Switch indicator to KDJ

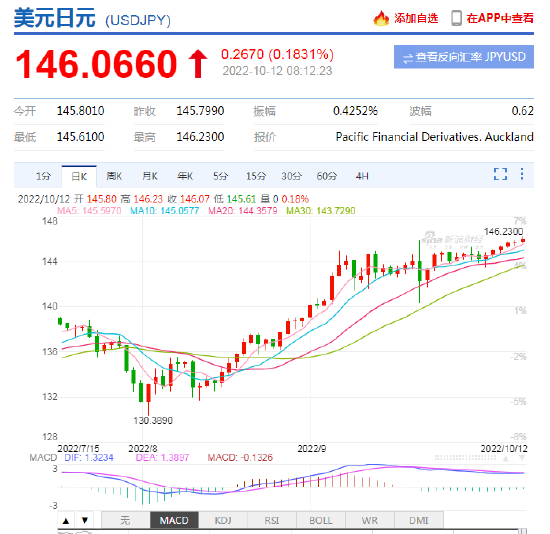[x=223, y=520]
